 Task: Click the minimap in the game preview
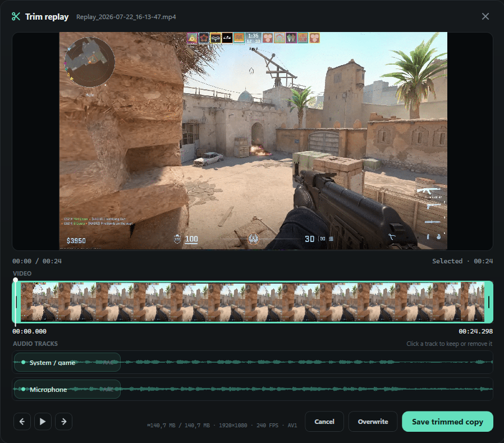pyautogui.click(x=90, y=62)
